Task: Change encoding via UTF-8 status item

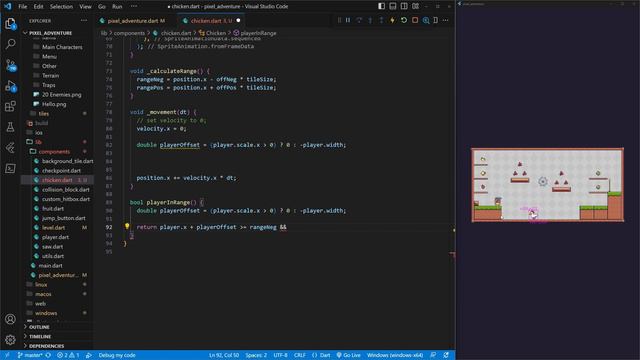Action: tap(280, 355)
